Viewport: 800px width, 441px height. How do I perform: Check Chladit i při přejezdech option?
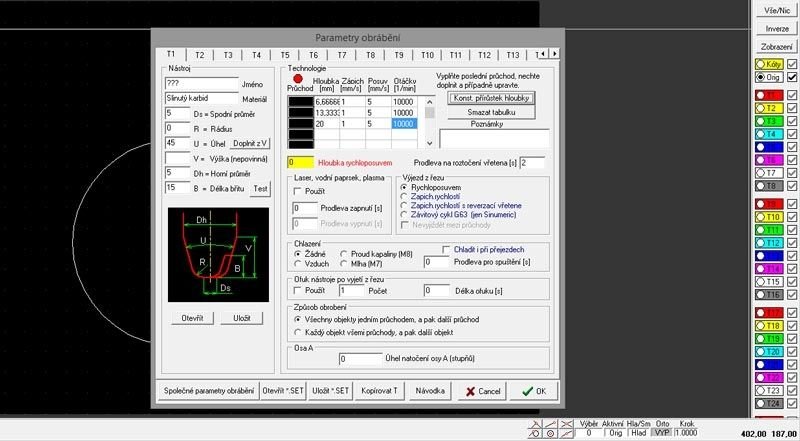click(x=447, y=249)
